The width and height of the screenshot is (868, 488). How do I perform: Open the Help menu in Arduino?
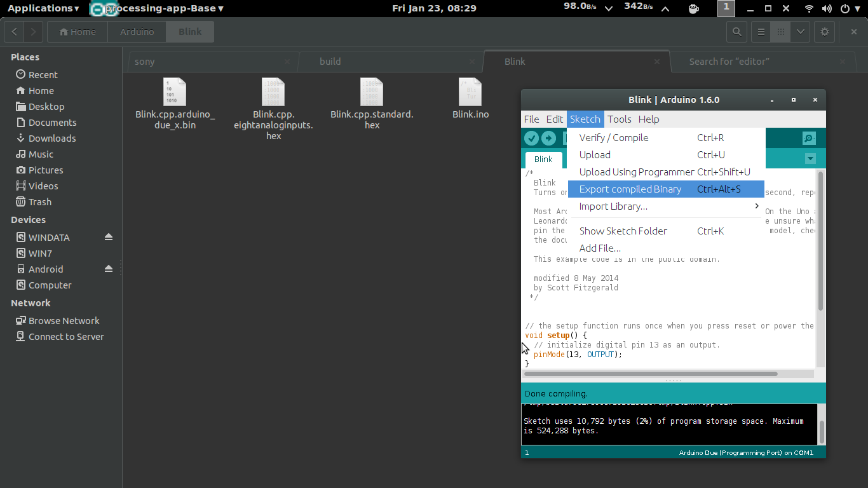tap(649, 119)
